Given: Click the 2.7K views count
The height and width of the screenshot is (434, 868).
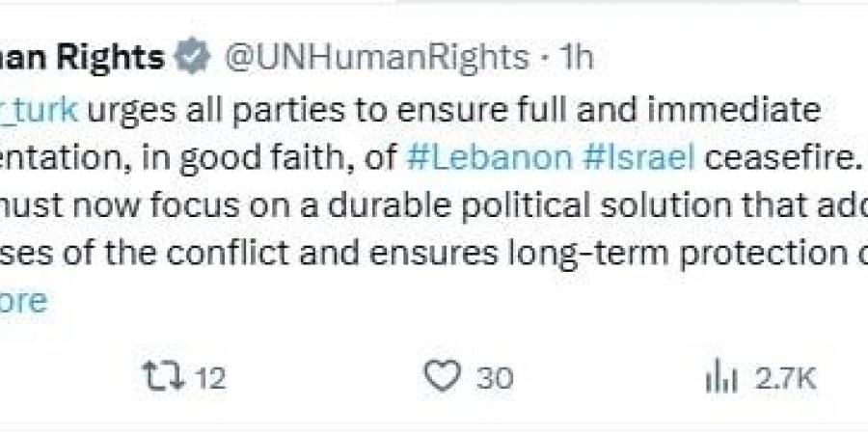Looking at the screenshot, I should click(x=785, y=378).
